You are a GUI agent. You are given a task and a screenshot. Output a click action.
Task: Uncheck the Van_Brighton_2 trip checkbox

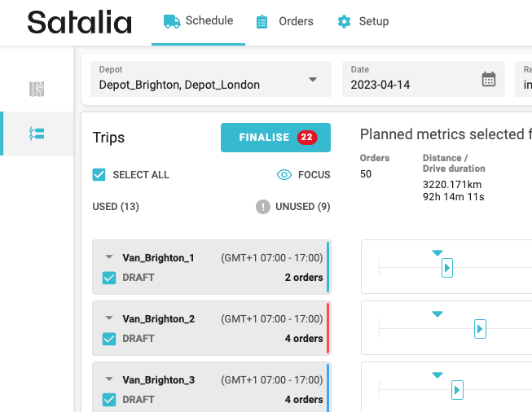(x=109, y=339)
